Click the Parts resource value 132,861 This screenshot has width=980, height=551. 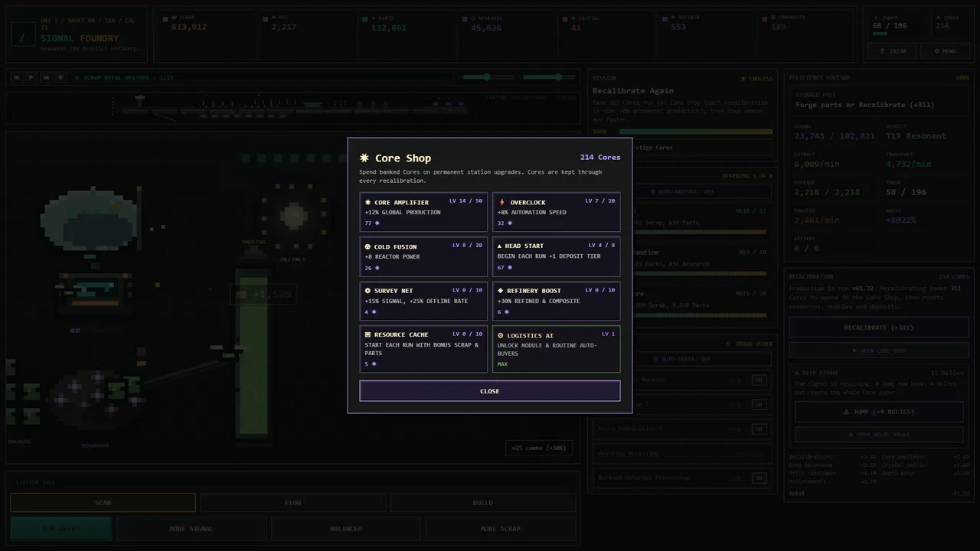coord(389,28)
